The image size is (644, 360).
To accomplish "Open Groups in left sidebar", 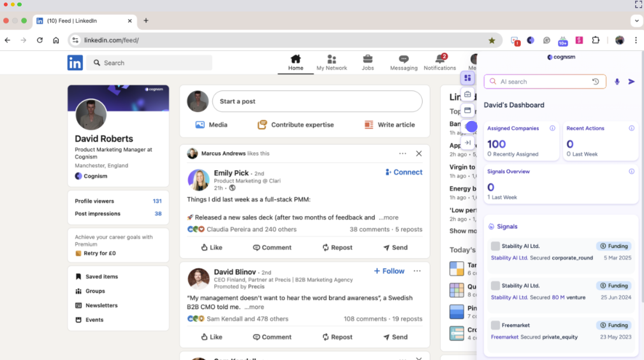I will (91, 291).
